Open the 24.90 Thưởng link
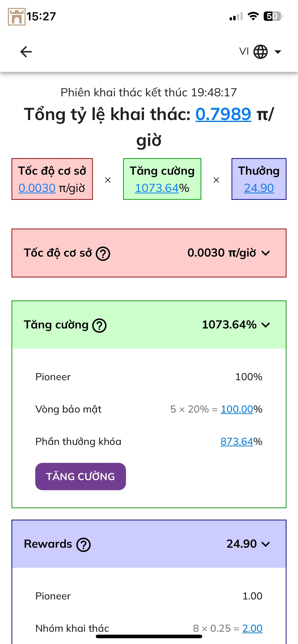Viewport: 298px width, 644px height. (259, 188)
